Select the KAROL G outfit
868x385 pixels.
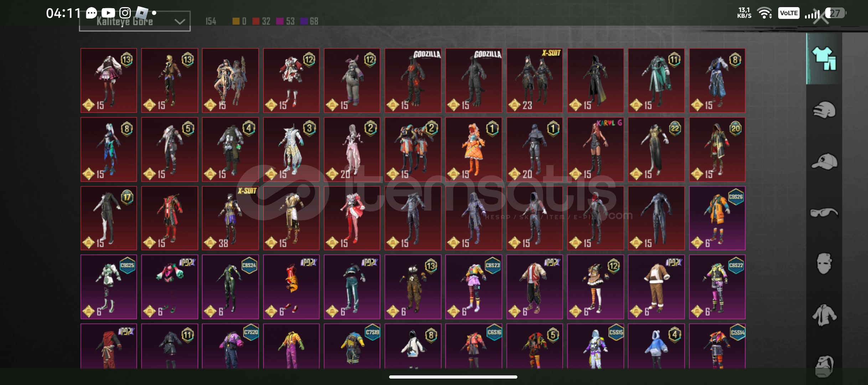point(595,149)
